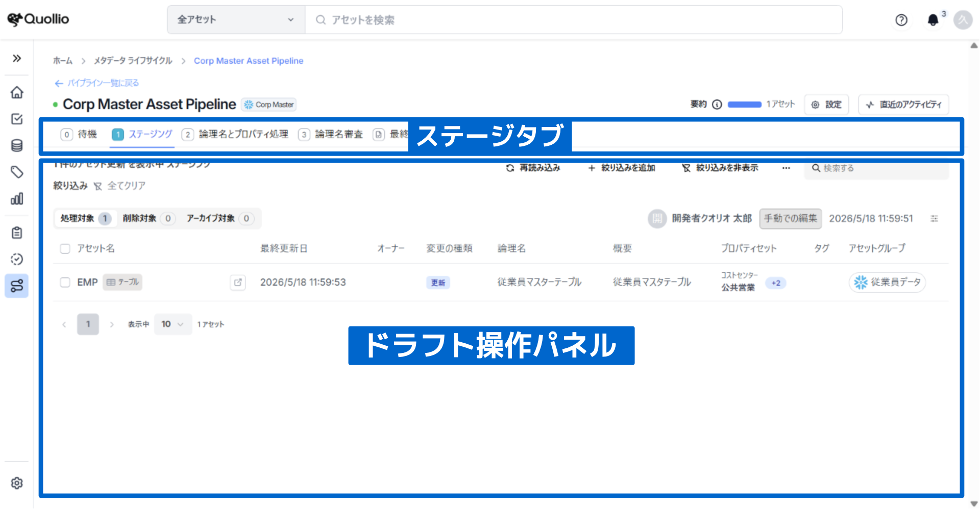Image resolution: width=980 pixels, height=510 pixels.
Task: Open the clipboard icon in the sidebar
Action: point(17,233)
